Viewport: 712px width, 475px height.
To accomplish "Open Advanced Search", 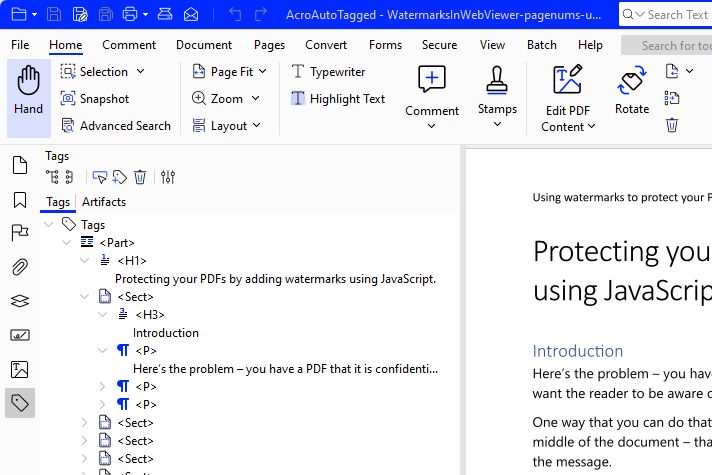I will (x=116, y=125).
